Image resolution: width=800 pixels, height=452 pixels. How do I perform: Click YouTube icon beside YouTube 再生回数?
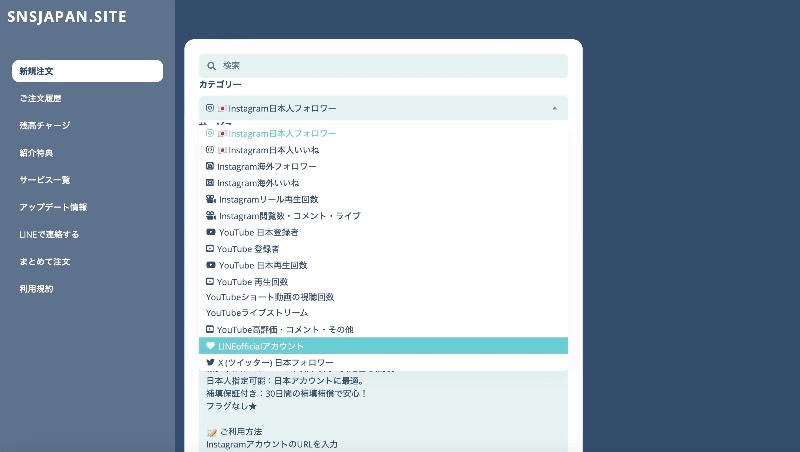(210, 281)
